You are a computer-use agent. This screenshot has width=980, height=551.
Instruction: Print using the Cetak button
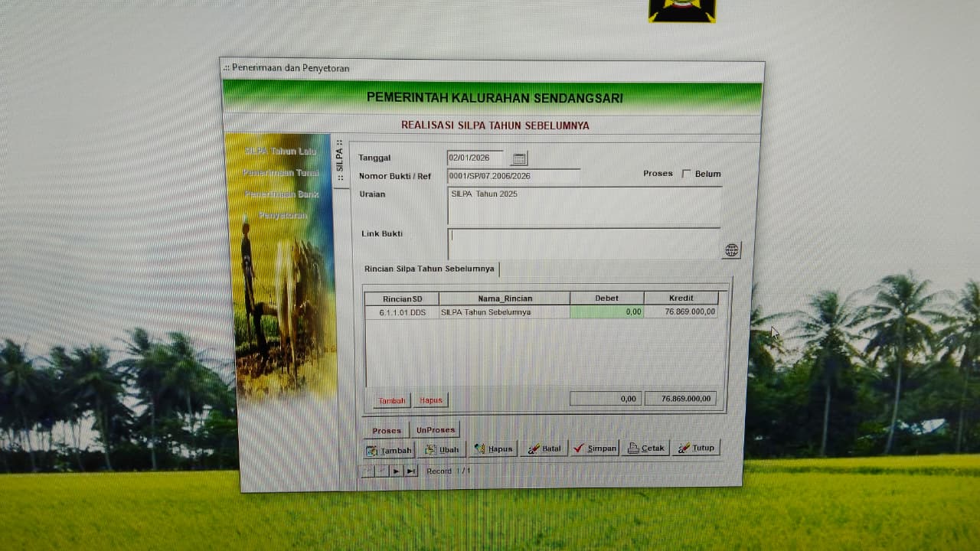646,448
